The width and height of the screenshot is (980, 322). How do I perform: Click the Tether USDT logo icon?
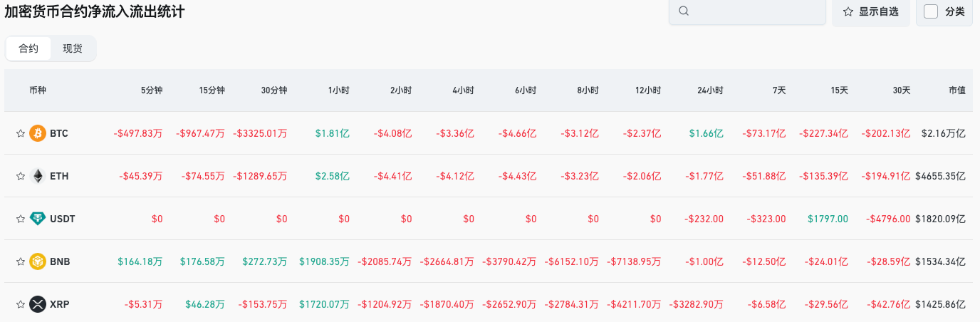tap(38, 219)
